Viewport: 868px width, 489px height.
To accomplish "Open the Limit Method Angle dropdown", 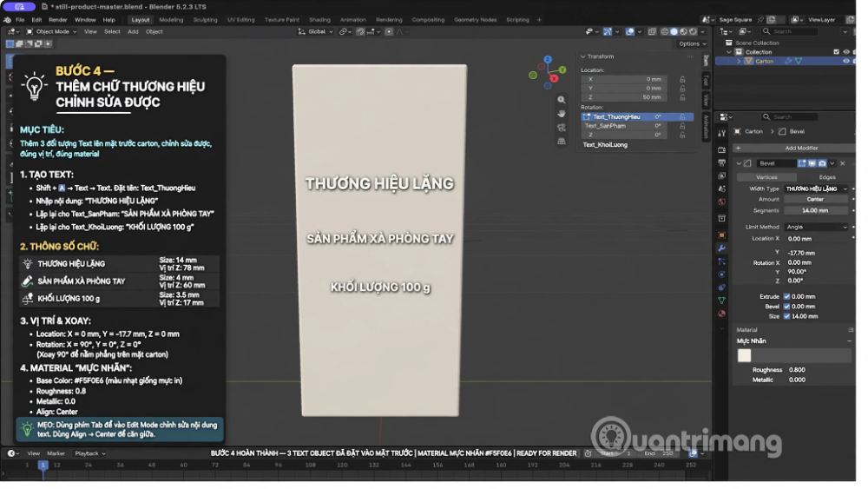I will (816, 227).
